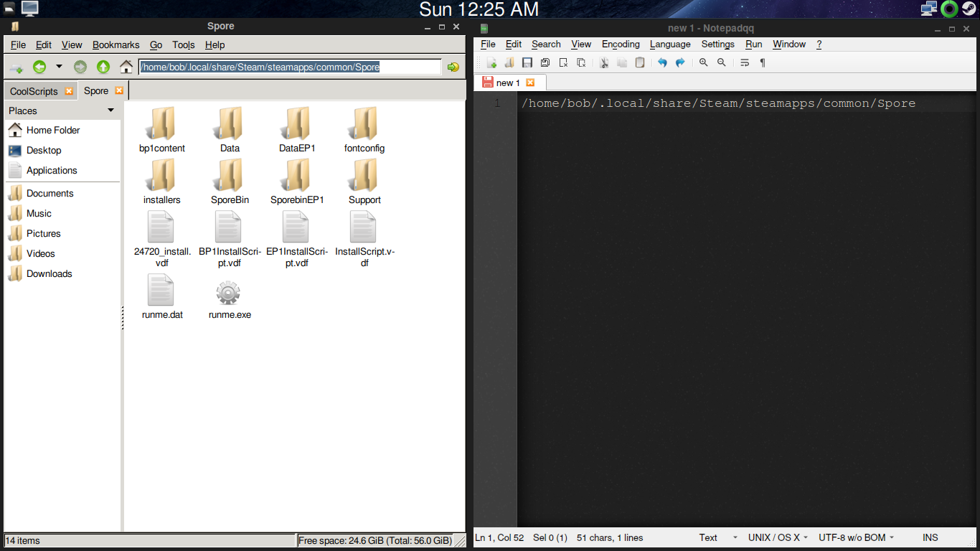Open the Bookmarks menu in file manager

coord(116,44)
